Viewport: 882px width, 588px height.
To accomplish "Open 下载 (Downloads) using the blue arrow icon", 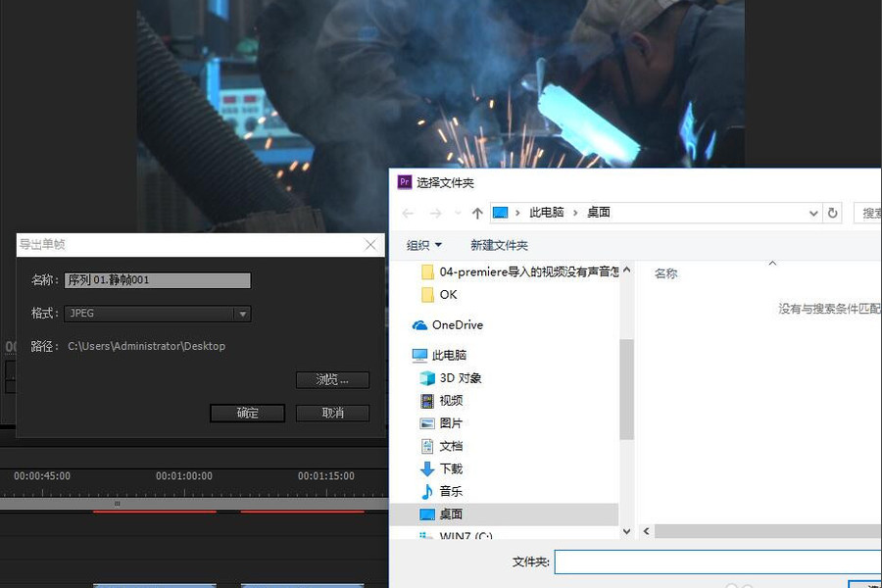I will [x=425, y=467].
